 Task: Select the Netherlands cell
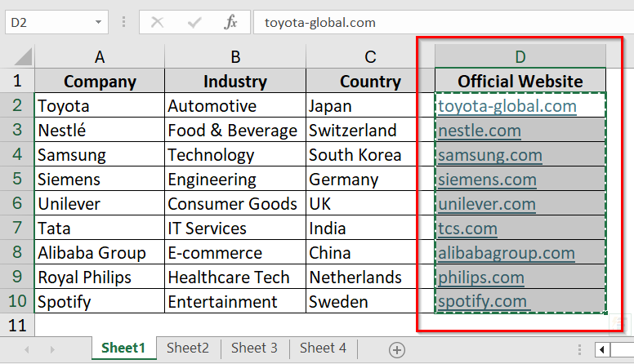pyautogui.click(x=370, y=277)
